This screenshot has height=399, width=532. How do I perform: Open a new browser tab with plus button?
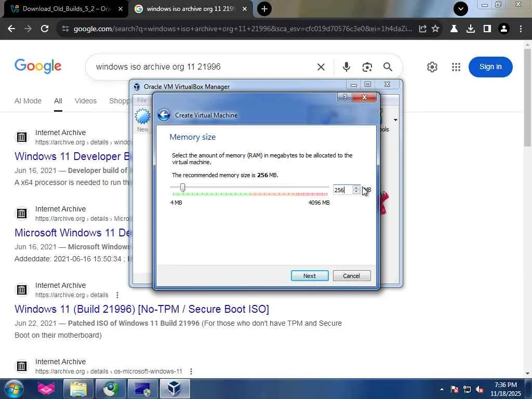pyautogui.click(x=264, y=9)
